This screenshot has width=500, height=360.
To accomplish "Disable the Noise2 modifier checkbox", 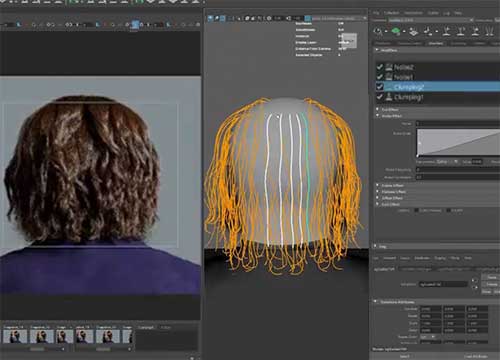I will point(380,67).
